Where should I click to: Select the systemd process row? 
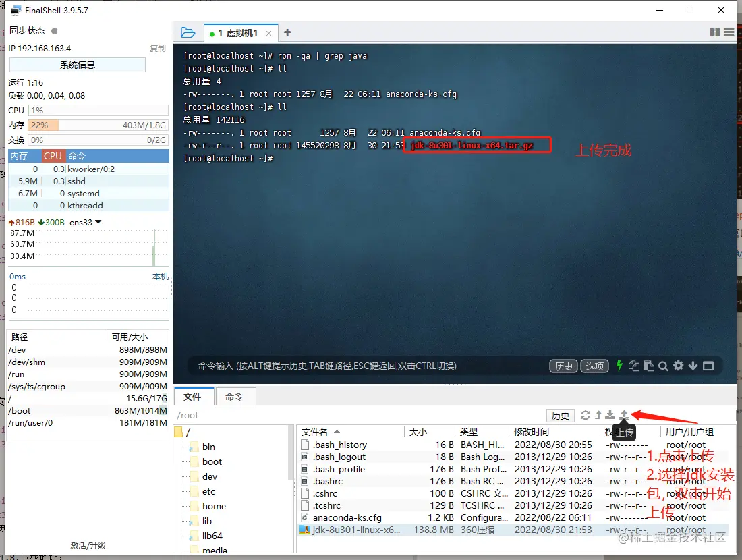click(x=88, y=193)
